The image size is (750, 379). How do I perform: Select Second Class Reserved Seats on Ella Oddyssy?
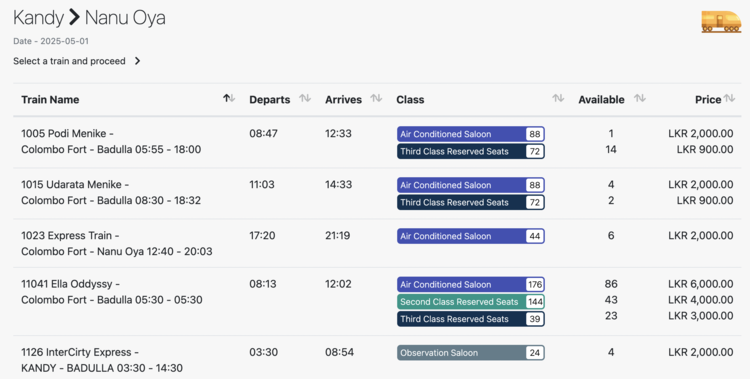coord(471,302)
